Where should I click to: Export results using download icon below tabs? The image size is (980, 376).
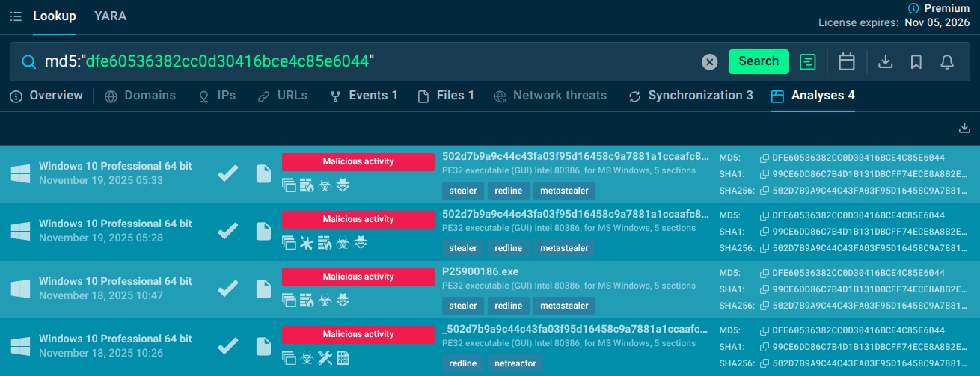click(964, 129)
